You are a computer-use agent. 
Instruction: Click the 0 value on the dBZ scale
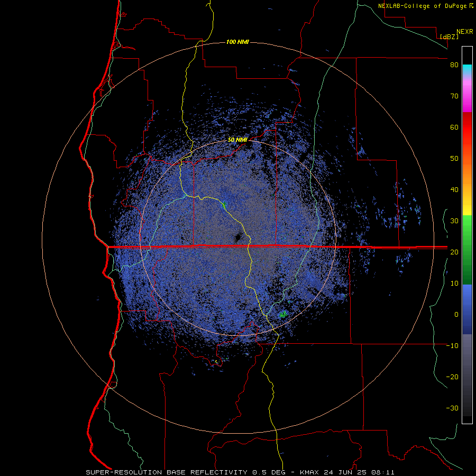456,315
